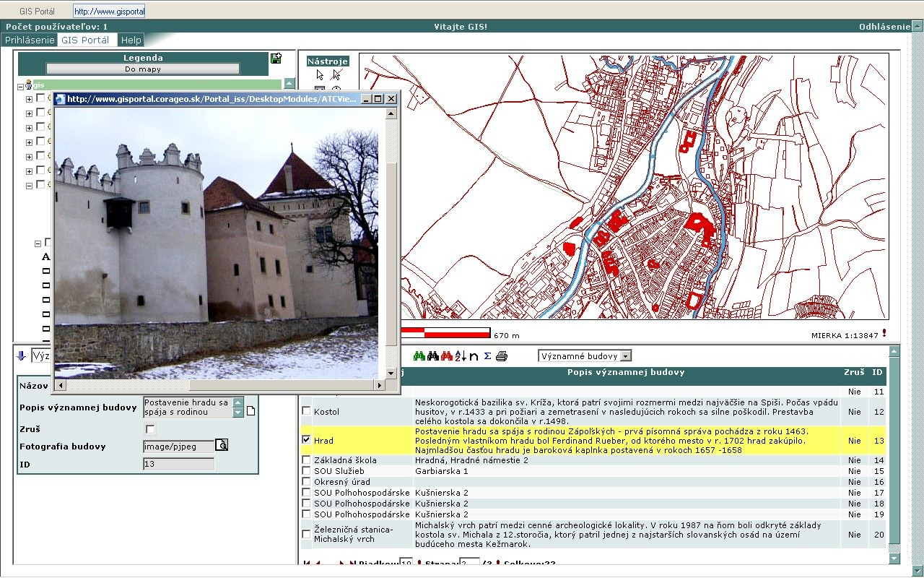The height and width of the screenshot is (578, 924).
Task: Click the Fotografia budovy image/pjpeg field
Action: click(x=179, y=447)
